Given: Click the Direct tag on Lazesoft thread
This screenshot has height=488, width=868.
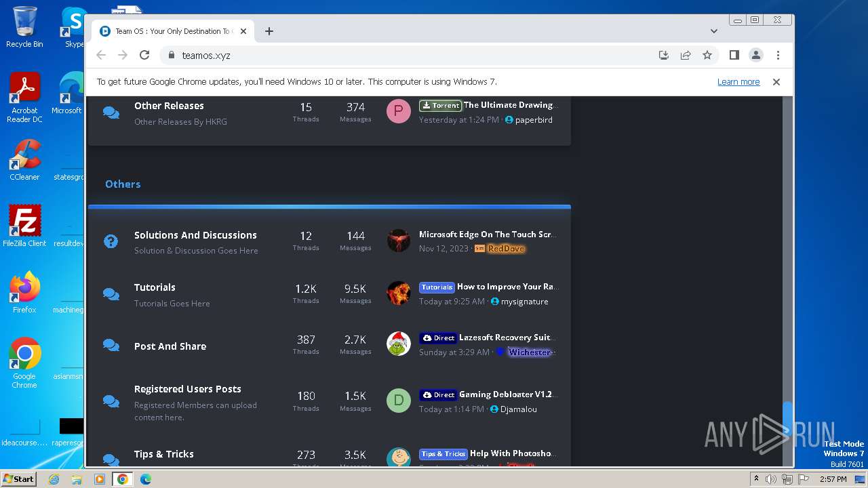Looking at the screenshot, I should pyautogui.click(x=438, y=338).
